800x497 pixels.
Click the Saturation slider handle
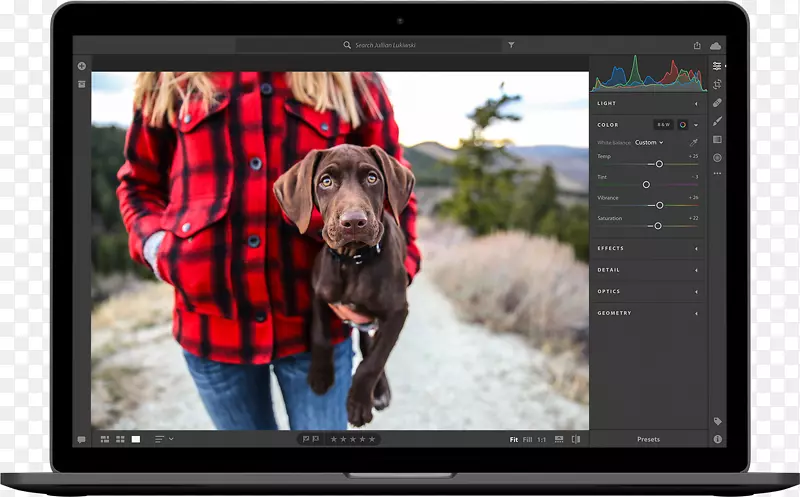[658, 226]
